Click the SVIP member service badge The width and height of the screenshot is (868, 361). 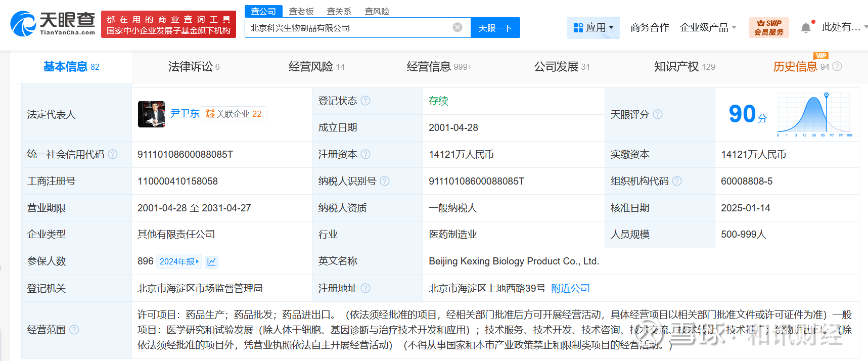(x=768, y=27)
